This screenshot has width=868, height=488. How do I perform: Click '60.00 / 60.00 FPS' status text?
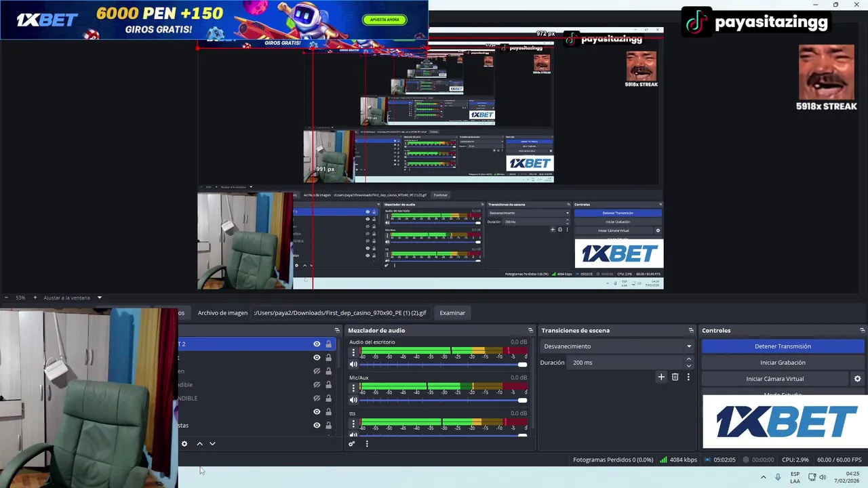(840, 460)
